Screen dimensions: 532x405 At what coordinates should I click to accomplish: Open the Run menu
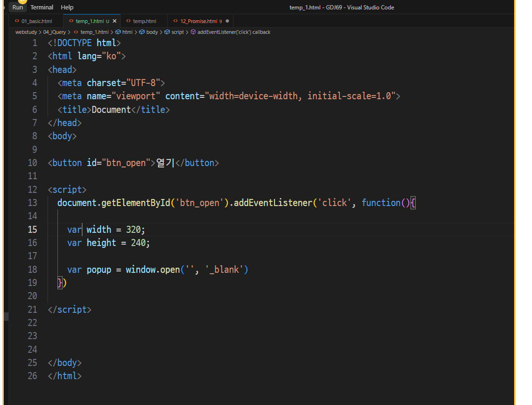point(17,7)
